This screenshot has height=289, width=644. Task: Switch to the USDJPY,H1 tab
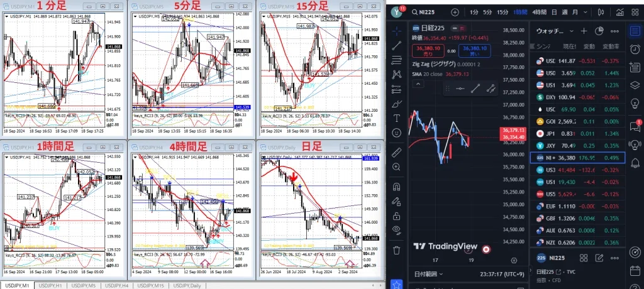pos(50,285)
